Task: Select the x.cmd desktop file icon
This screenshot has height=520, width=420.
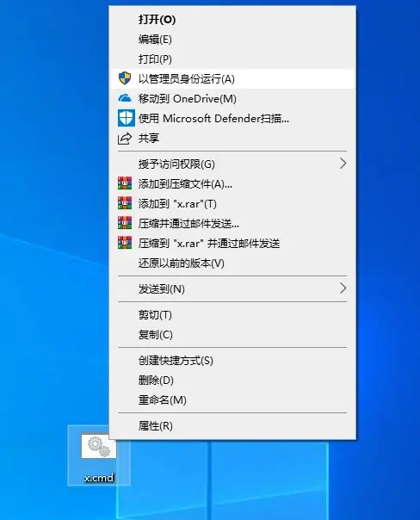Action: tap(99, 455)
